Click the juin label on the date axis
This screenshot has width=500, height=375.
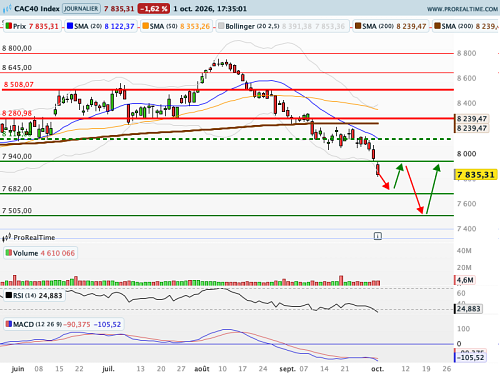(x=18, y=369)
